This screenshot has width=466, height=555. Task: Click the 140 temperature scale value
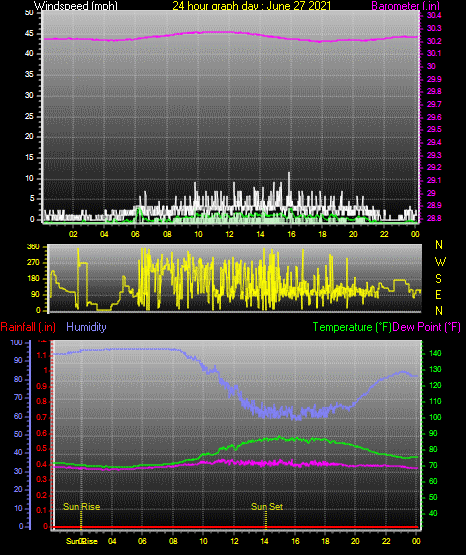coord(435,353)
